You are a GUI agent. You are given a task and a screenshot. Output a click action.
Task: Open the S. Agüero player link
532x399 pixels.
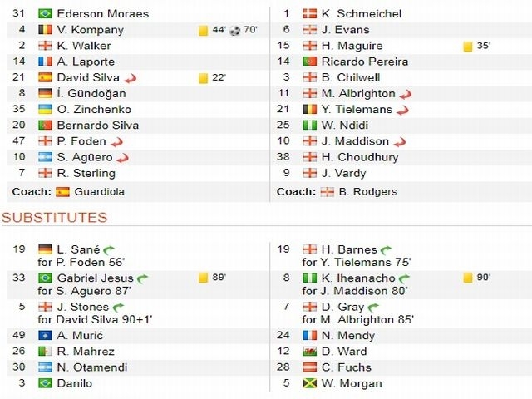[x=85, y=157]
